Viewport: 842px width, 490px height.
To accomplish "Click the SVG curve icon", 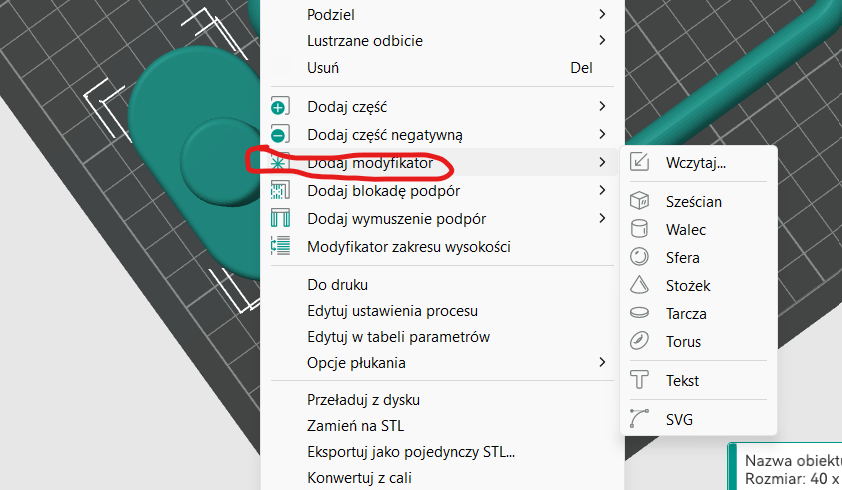I will coord(639,420).
